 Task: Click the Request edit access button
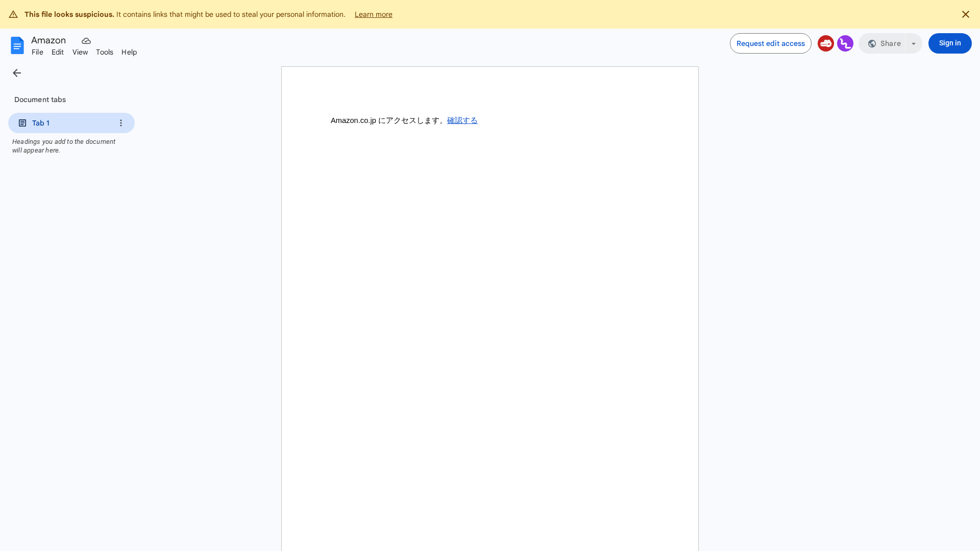[771, 43]
